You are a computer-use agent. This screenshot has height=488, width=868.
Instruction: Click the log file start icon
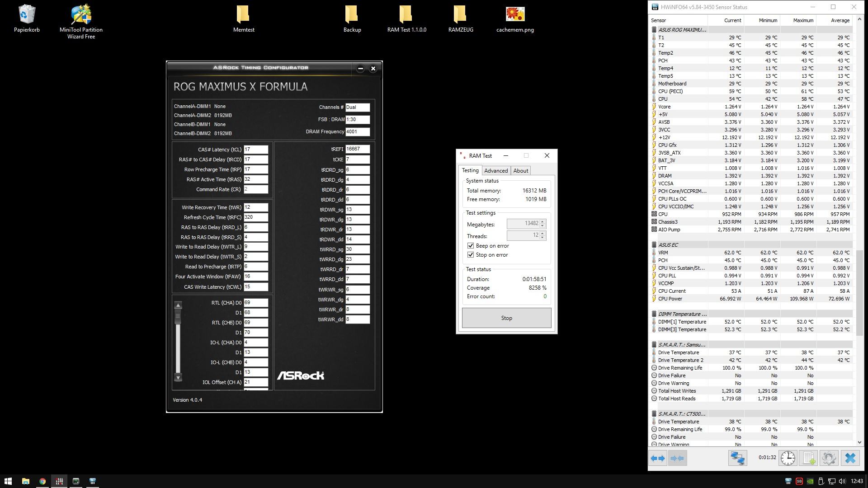point(808,458)
